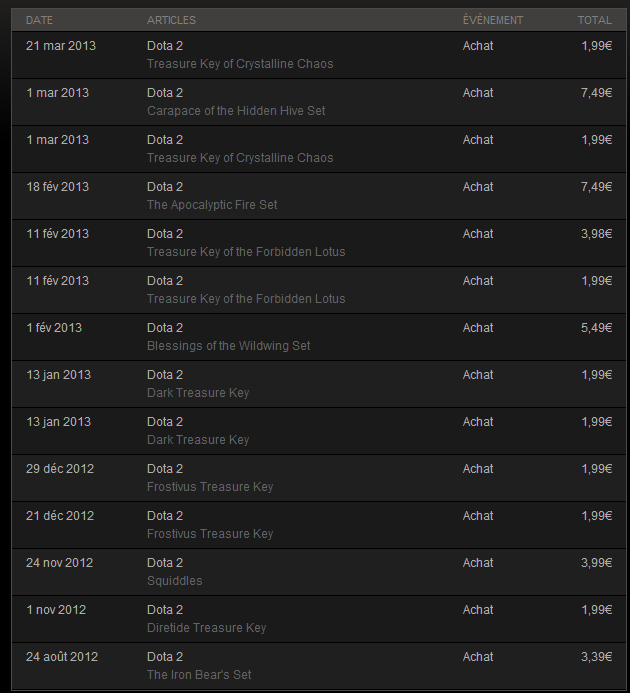Select Carapace of the Hidden Hive Set row
The height and width of the screenshot is (693, 630).
pos(318,102)
